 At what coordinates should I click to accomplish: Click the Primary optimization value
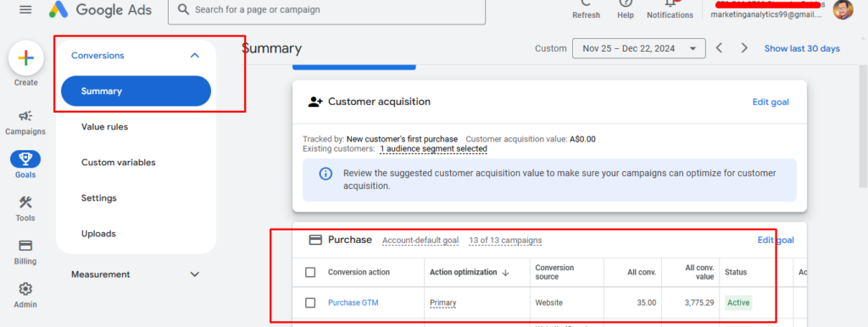click(x=442, y=303)
